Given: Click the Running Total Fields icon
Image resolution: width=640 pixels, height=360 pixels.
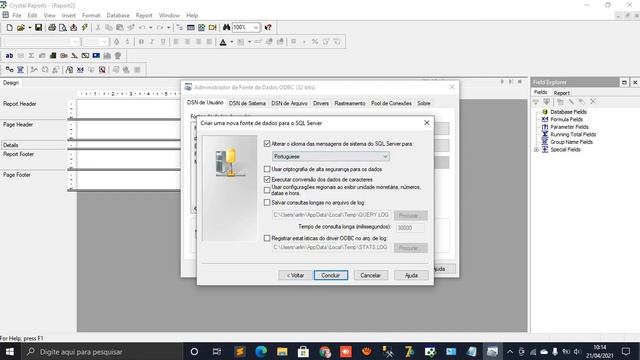Looking at the screenshot, I should (545, 134).
